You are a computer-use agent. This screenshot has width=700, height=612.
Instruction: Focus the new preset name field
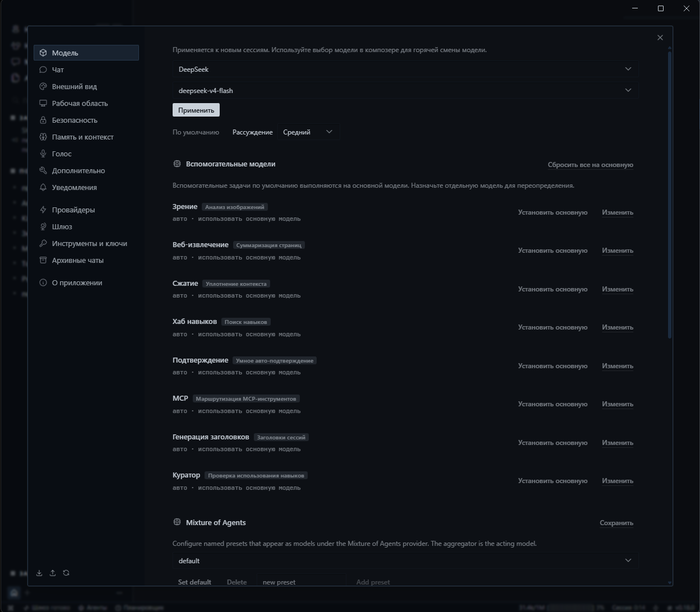[302, 581]
